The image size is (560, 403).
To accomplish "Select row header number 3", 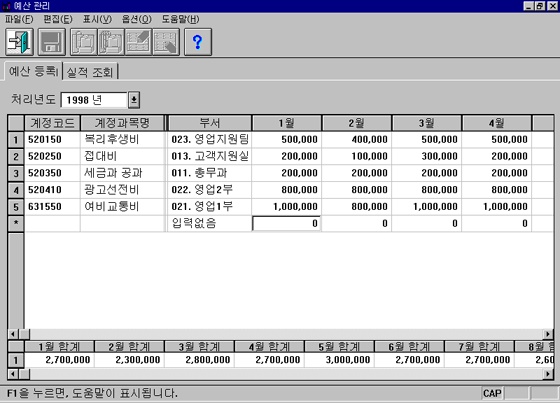I will (16, 173).
